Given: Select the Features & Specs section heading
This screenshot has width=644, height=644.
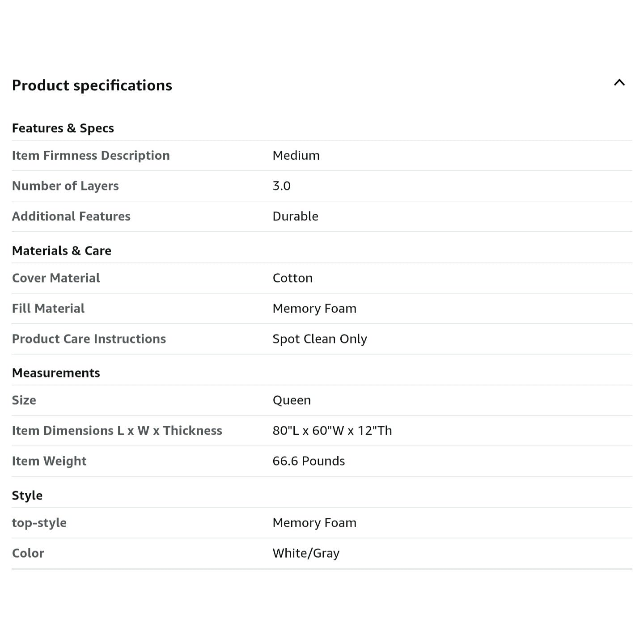Looking at the screenshot, I should click(63, 128).
